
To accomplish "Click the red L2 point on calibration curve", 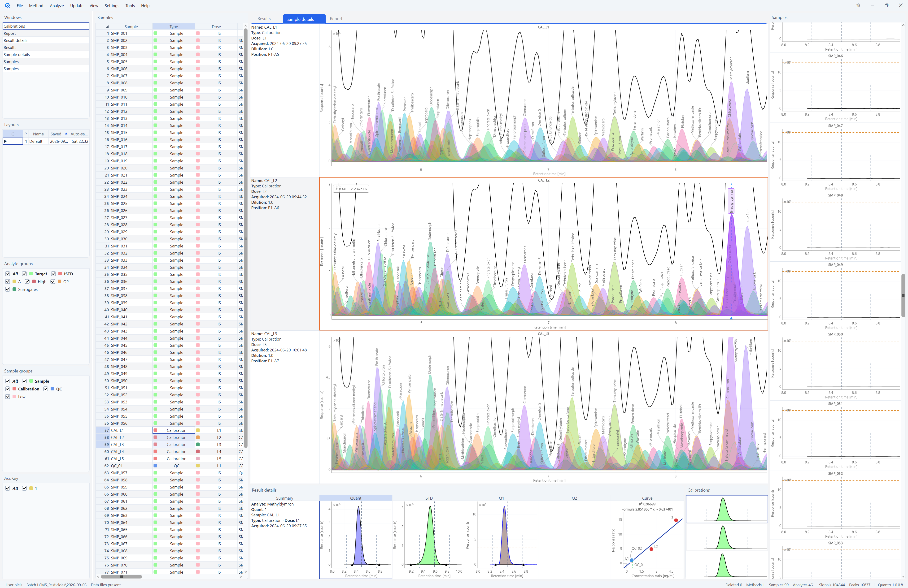I will click(x=651, y=549).
